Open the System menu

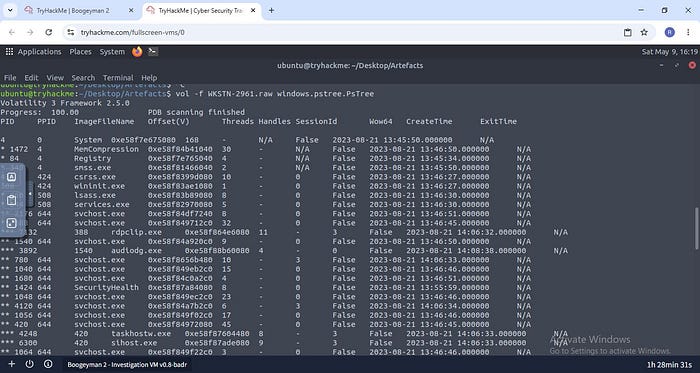112,52
